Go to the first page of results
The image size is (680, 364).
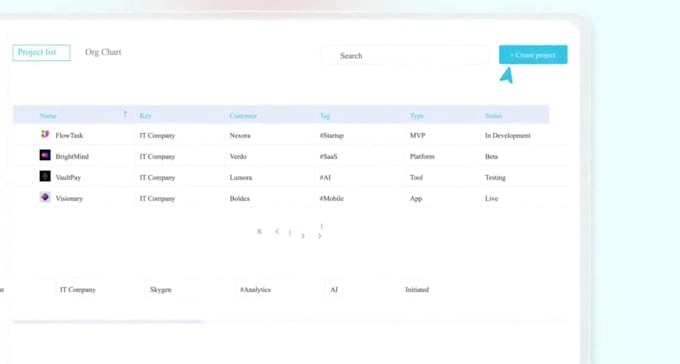[x=259, y=232]
